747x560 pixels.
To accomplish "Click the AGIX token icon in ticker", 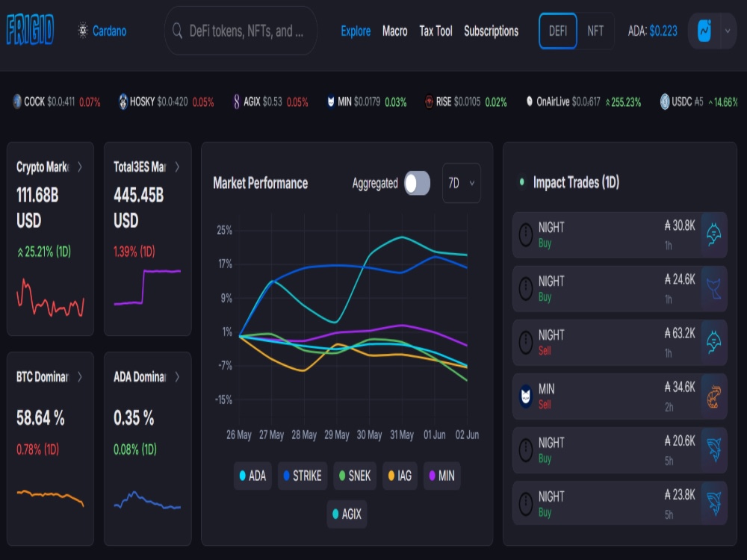I will pos(236,102).
